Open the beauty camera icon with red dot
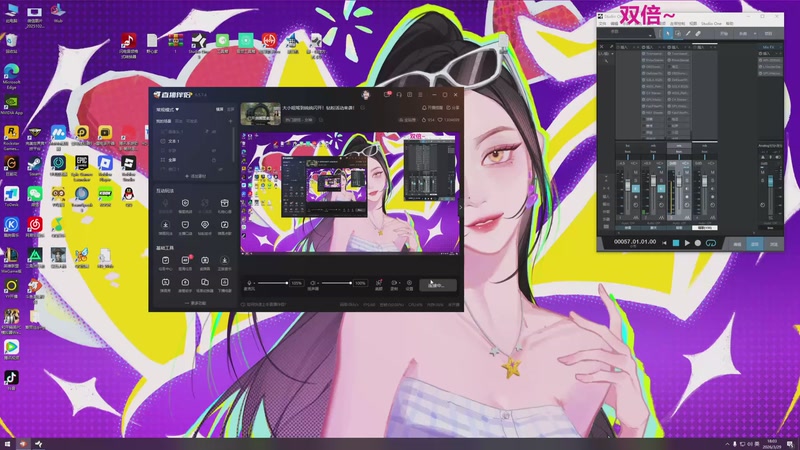The height and width of the screenshot is (450, 800). pos(379,284)
